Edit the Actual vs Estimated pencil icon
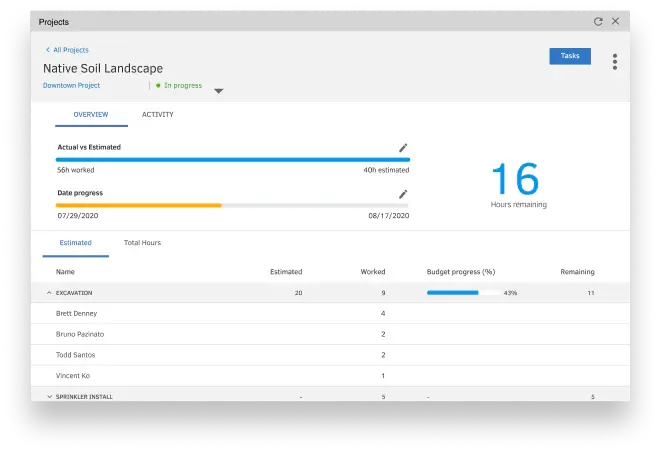660x452 pixels. point(403,147)
